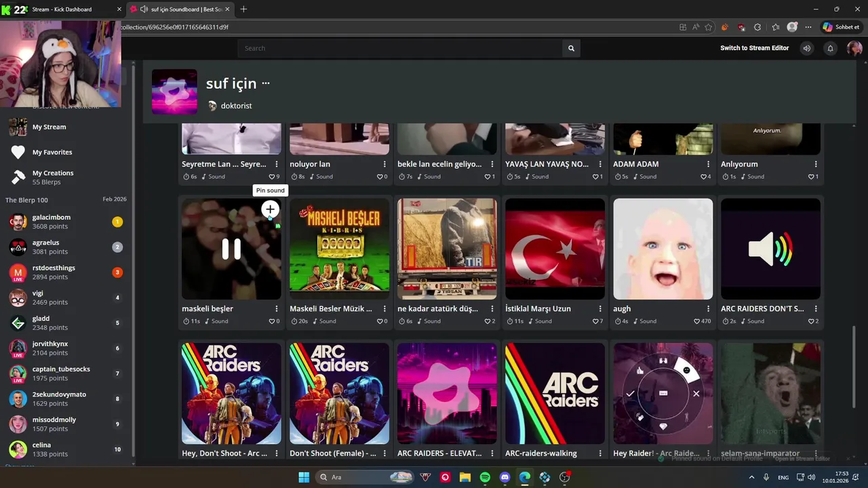The height and width of the screenshot is (488, 868).
Task: Open ENG language input indicator
Action: click(x=783, y=477)
